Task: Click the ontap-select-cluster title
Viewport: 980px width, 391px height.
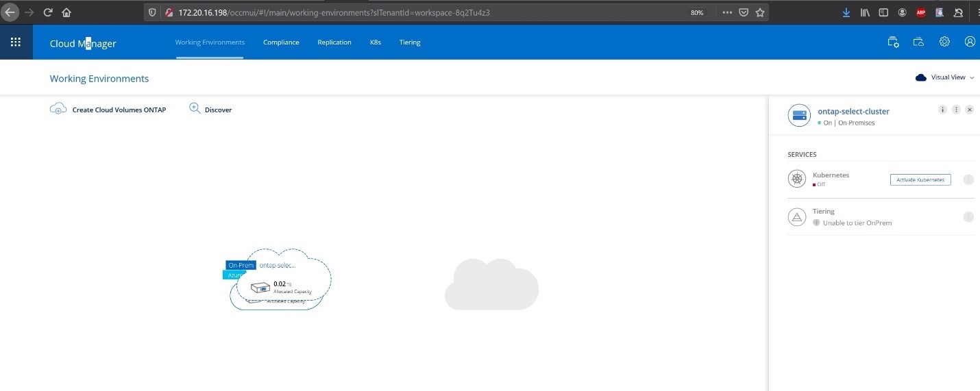Action: tap(853, 111)
